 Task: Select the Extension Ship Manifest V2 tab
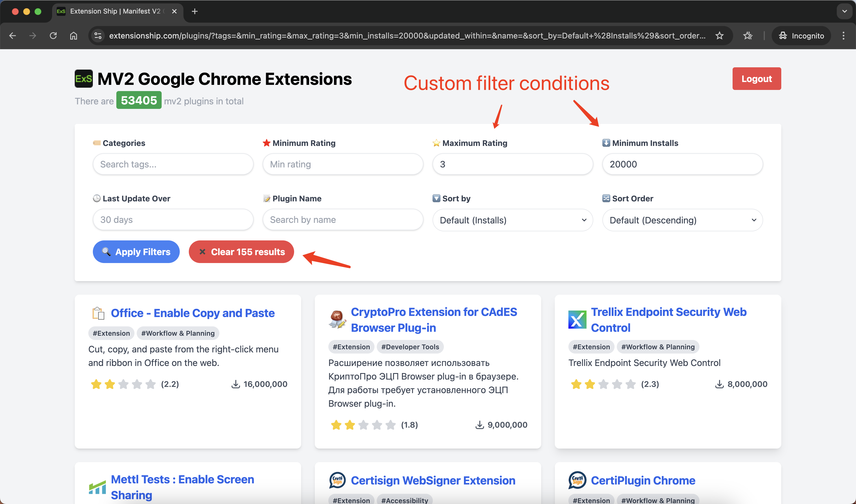coord(117,11)
